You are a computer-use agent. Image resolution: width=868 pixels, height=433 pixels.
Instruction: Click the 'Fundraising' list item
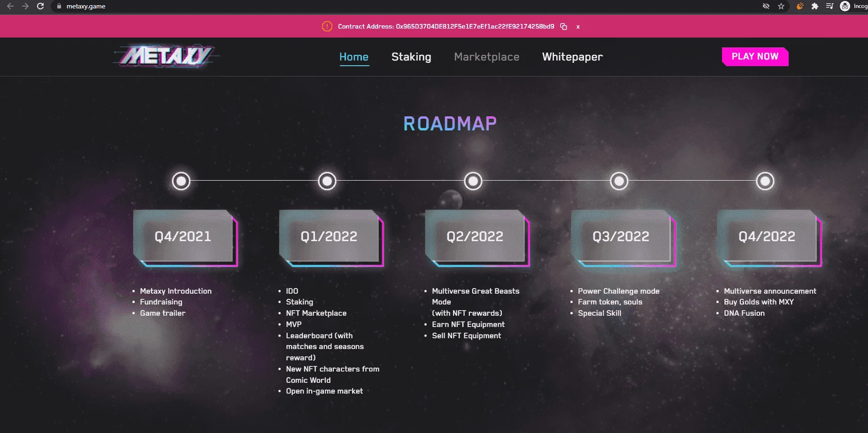tap(161, 302)
